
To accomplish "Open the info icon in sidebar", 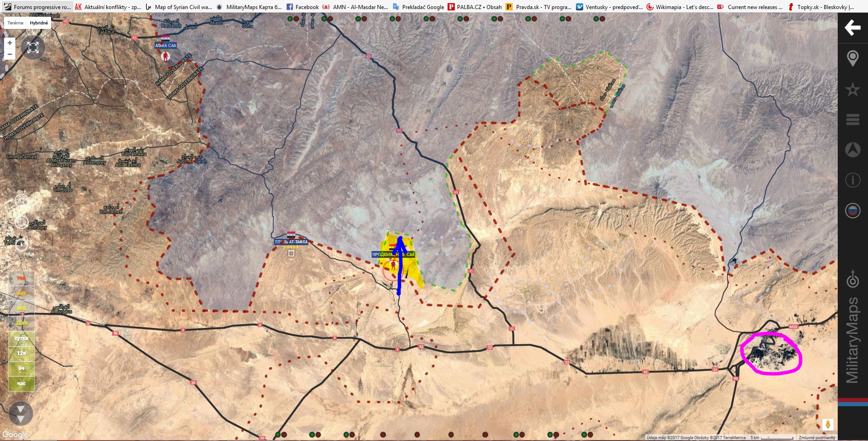I will tap(852, 180).
